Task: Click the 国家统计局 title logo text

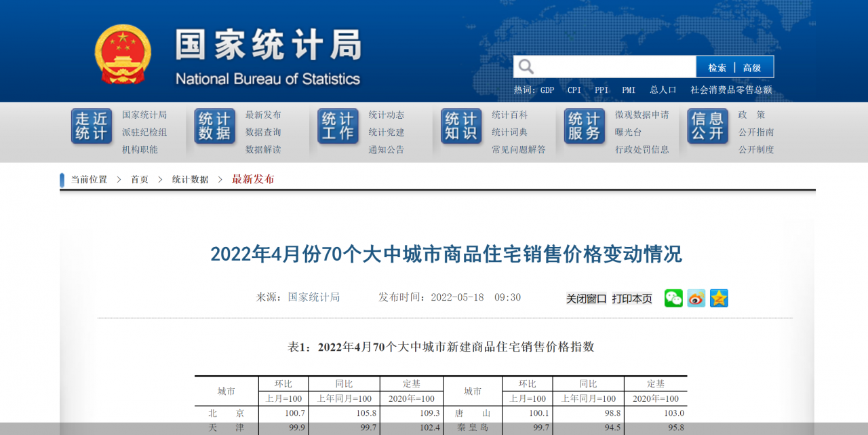Action: [269, 45]
